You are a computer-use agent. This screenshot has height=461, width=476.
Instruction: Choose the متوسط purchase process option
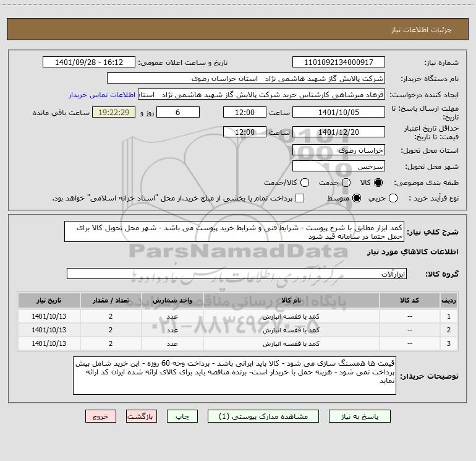click(x=346, y=198)
